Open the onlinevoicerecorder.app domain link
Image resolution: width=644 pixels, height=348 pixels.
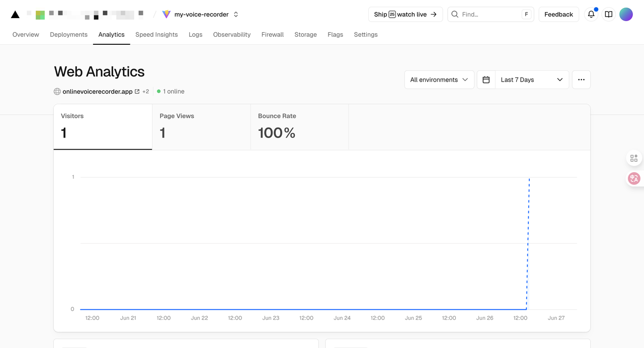click(x=98, y=92)
